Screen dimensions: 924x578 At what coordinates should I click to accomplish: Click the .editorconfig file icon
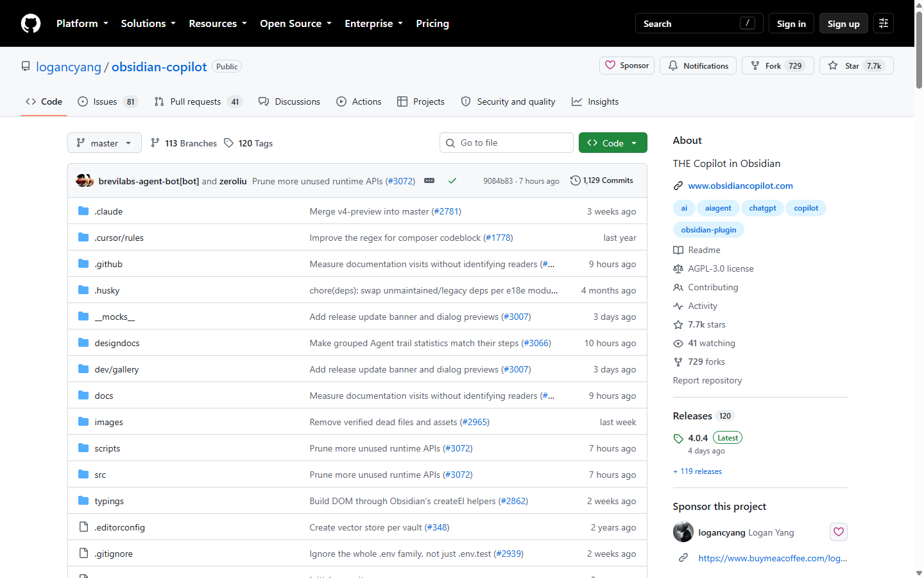pyautogui.click(x=83, y=527)
